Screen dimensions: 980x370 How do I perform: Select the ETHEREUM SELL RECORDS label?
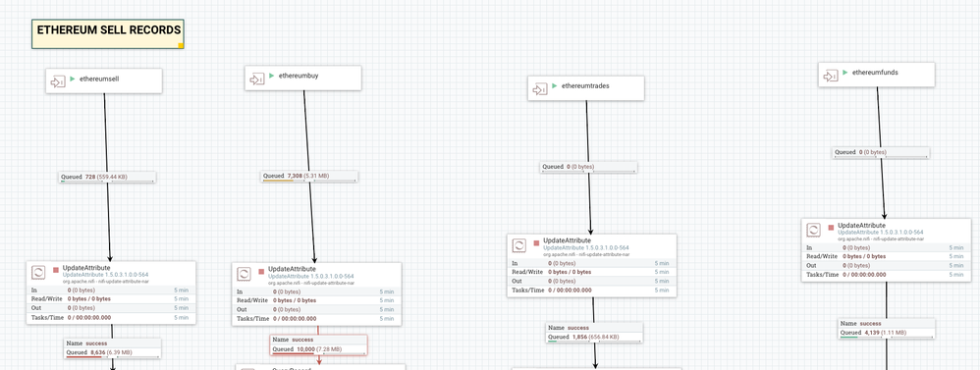(108, 33)
